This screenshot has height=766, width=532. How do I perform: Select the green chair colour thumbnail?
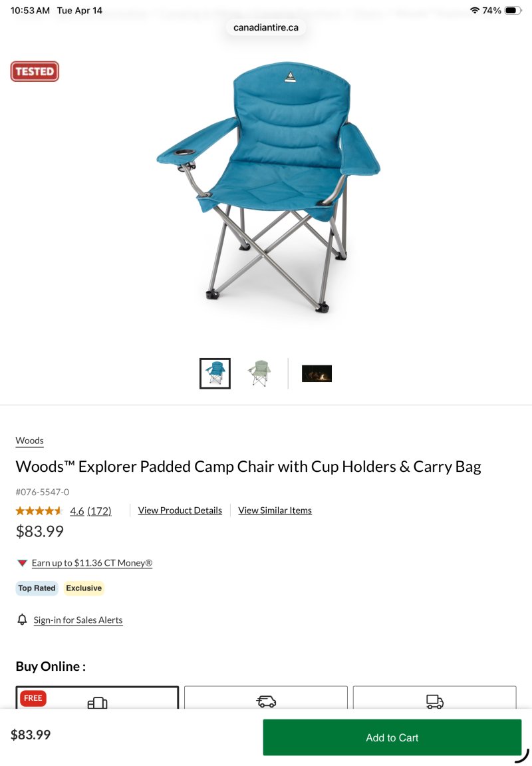tap(259, 373)
